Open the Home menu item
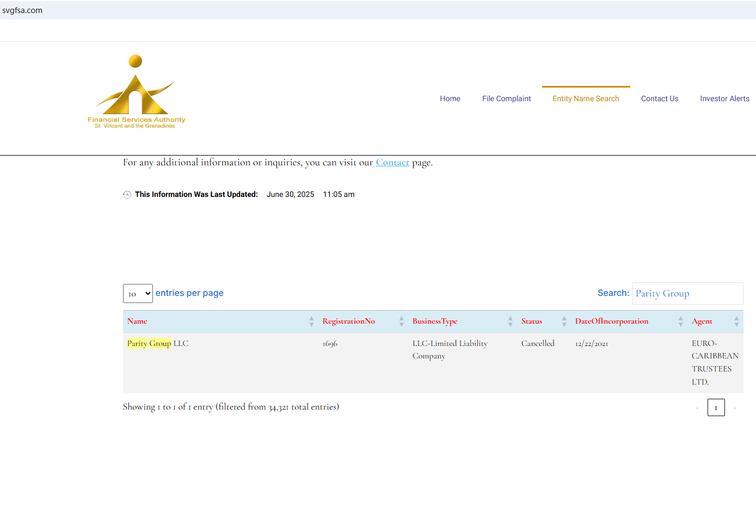This screenshot has height=532, width=756. pos(450,98)
